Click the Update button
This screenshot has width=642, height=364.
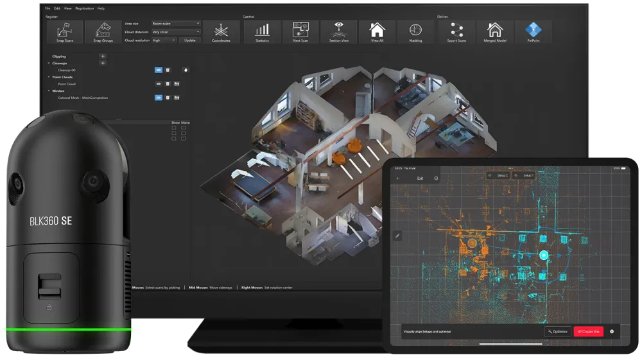coord(190,40)
